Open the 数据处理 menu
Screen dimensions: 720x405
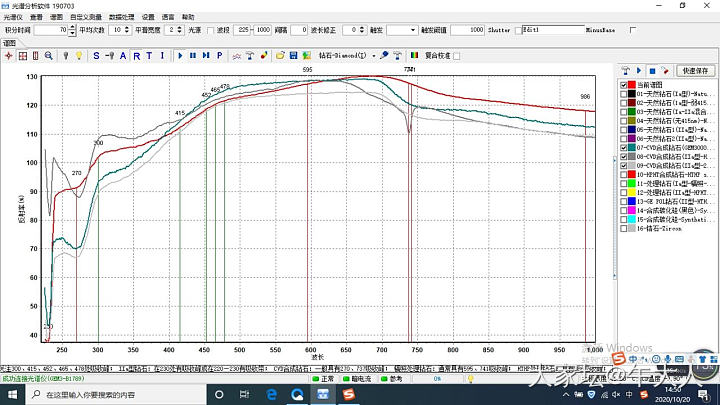click(122, 17)
